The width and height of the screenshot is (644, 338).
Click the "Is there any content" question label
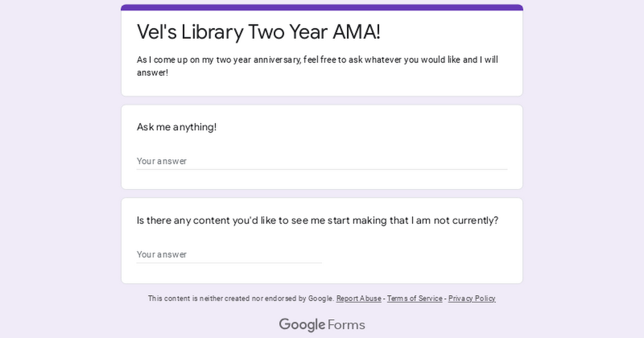click(318, 221)
